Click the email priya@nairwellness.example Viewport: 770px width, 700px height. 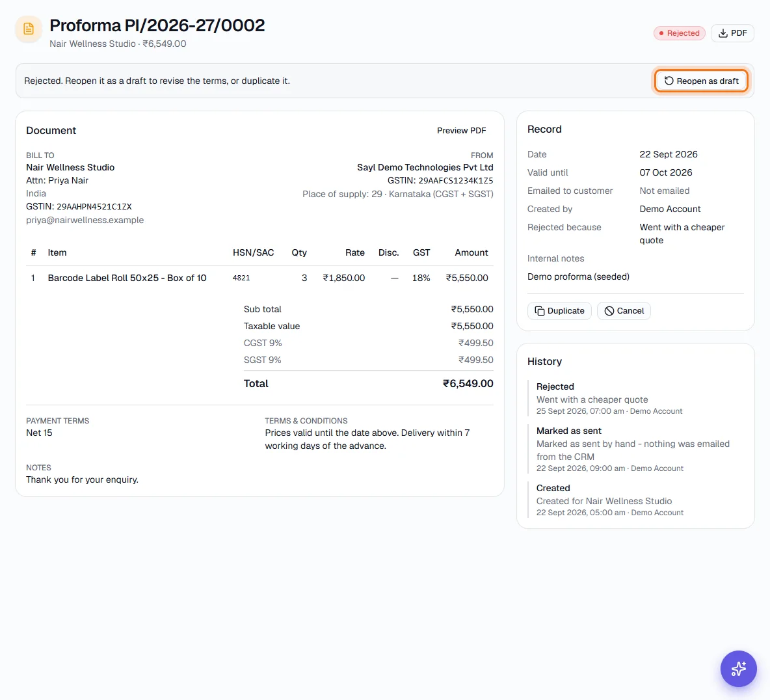coord(85,220)
